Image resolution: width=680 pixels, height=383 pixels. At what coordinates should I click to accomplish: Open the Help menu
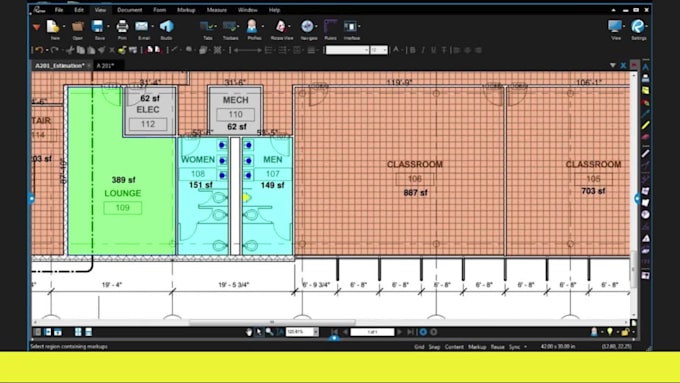(274, 10)
